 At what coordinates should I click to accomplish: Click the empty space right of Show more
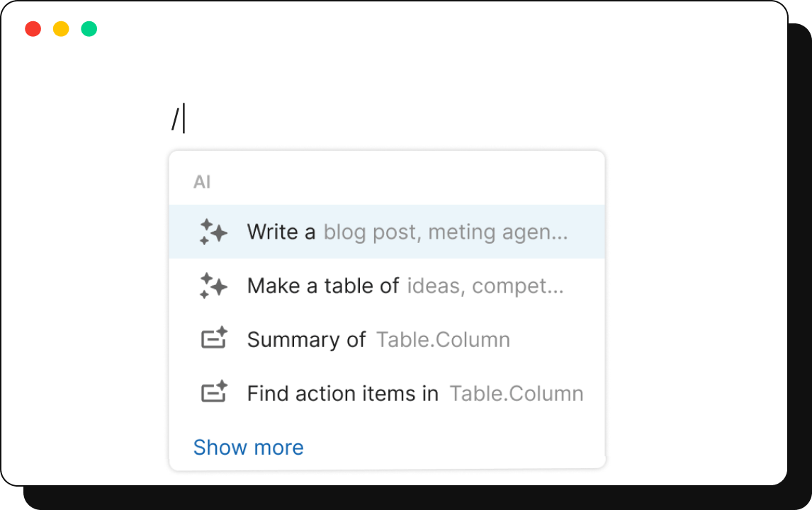[x=454, y=448]
